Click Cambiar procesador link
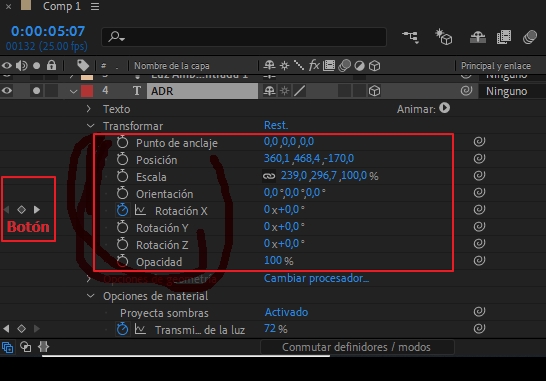The image size is (546, 381). [316, 278]
